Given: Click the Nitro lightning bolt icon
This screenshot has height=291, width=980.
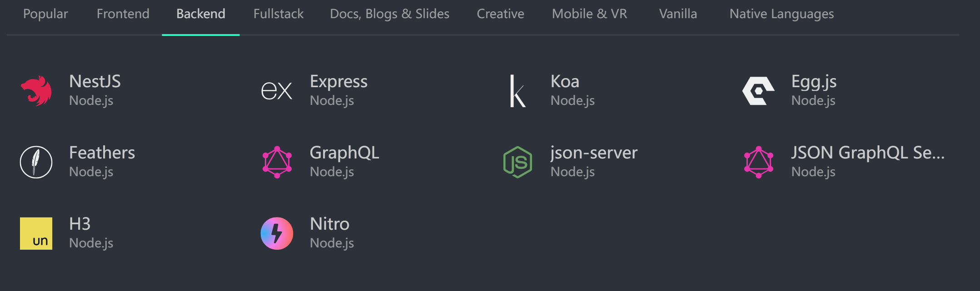Looking at the screenshot, I should coord(277,233).
